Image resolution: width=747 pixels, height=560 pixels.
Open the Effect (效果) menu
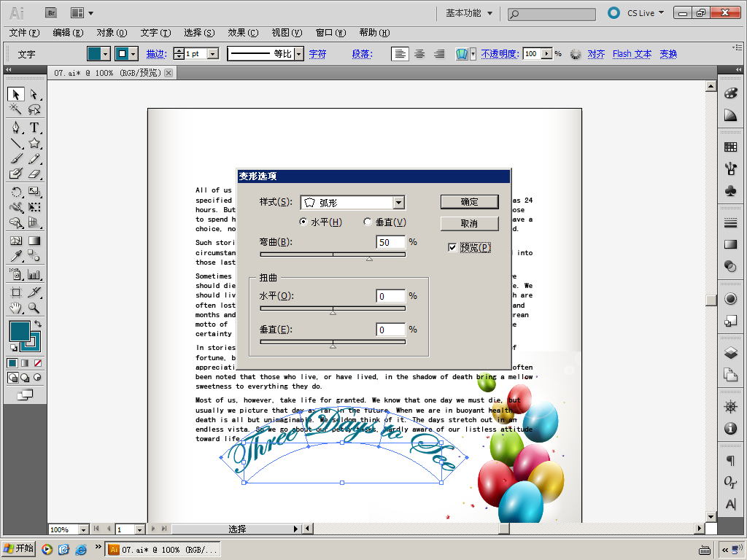tap(243, 33)
